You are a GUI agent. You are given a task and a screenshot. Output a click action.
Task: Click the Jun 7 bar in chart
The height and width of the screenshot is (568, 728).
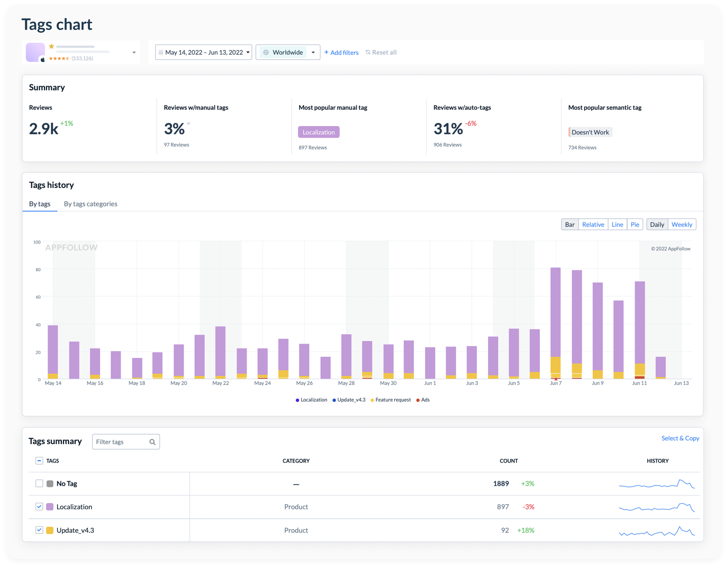(556, 323)
